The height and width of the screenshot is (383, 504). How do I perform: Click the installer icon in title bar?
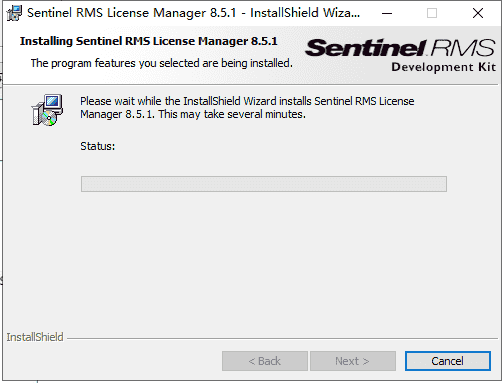click(x=14, y=13)
